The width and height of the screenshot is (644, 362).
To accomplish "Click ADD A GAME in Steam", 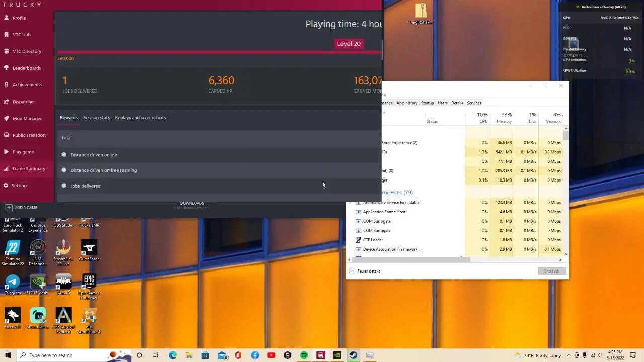I will (x=22, y=207).
